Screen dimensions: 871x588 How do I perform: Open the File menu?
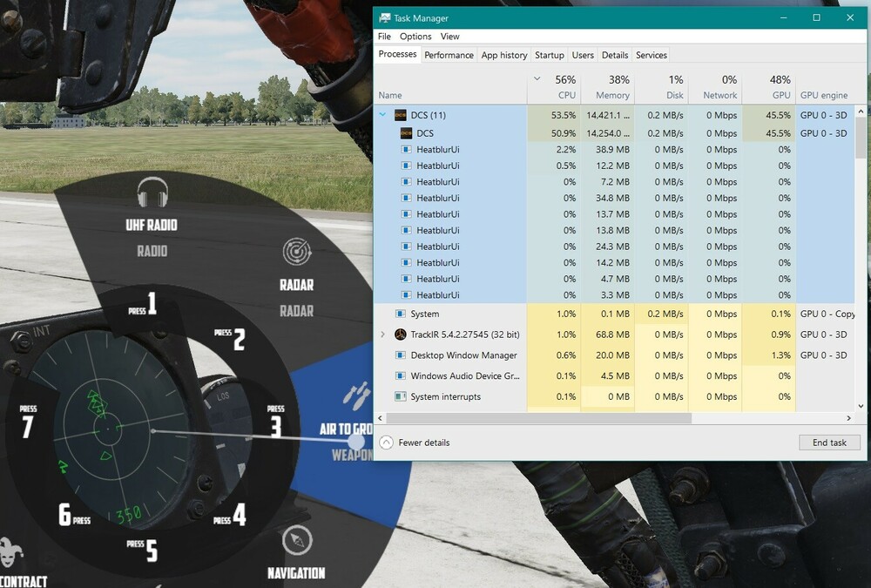pyautogui.click(x=384, y=36)
